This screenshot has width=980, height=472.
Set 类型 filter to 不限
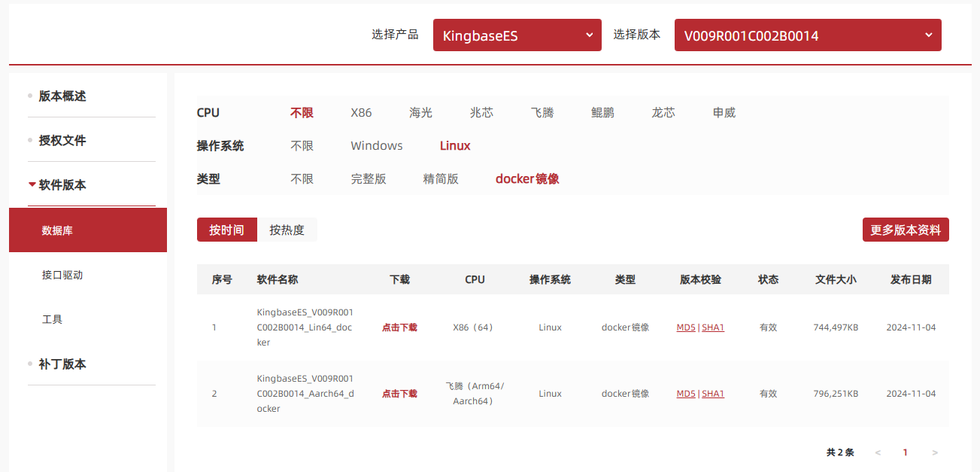tap(302, 179)
